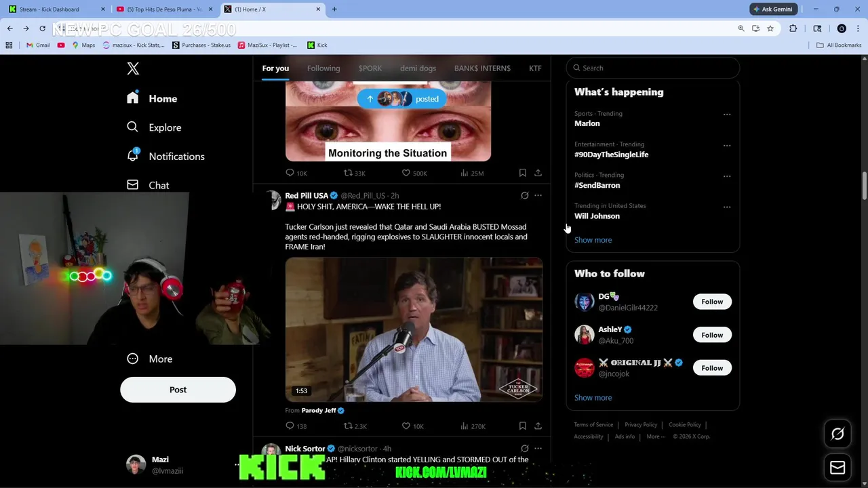Share the Red Pill USA post

click(538, 426)
